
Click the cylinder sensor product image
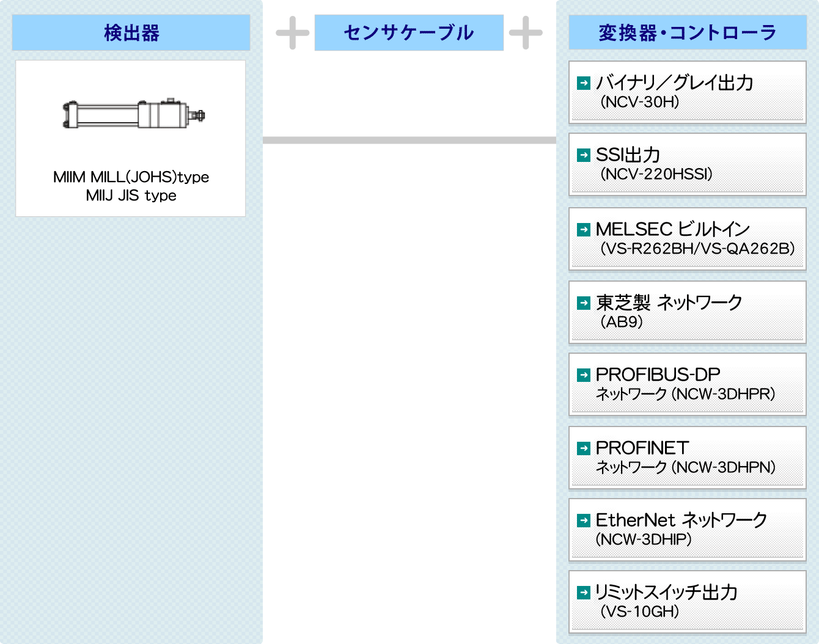(x=134, y=114)
